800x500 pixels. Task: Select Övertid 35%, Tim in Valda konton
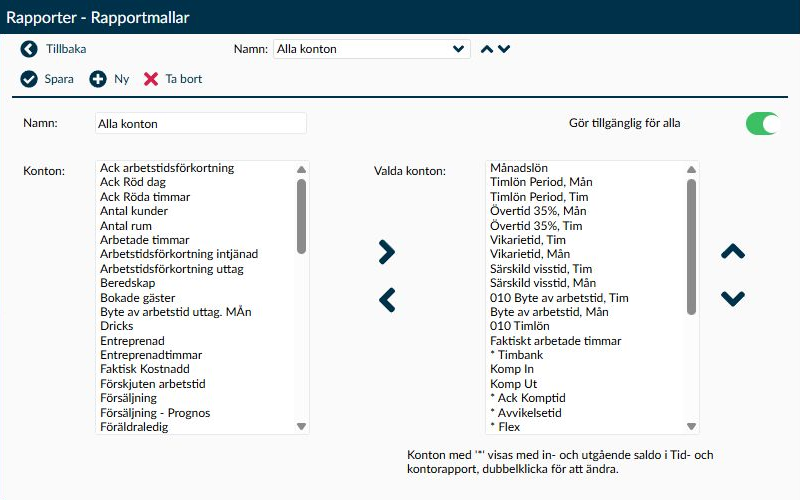pos(536,226)
